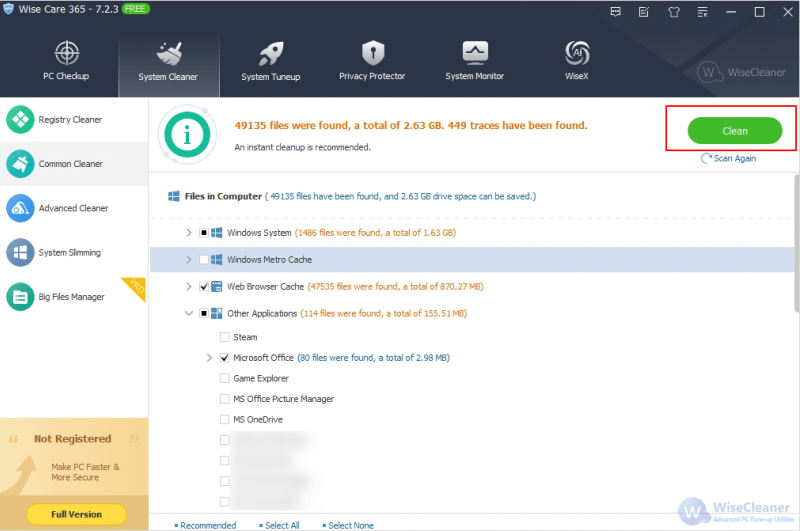Click the Registry Cleaner sidebar icon
This screenshot has width=800, height=531.
tap(20, 119)
